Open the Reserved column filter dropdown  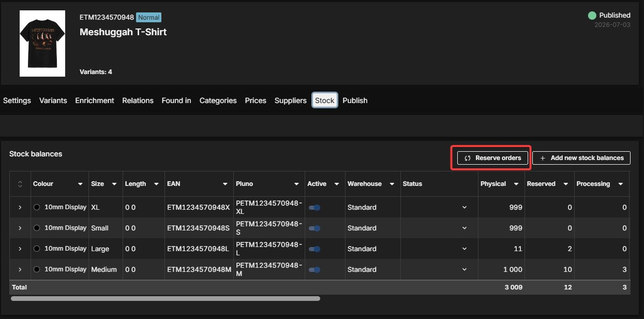tap(566, 184)
